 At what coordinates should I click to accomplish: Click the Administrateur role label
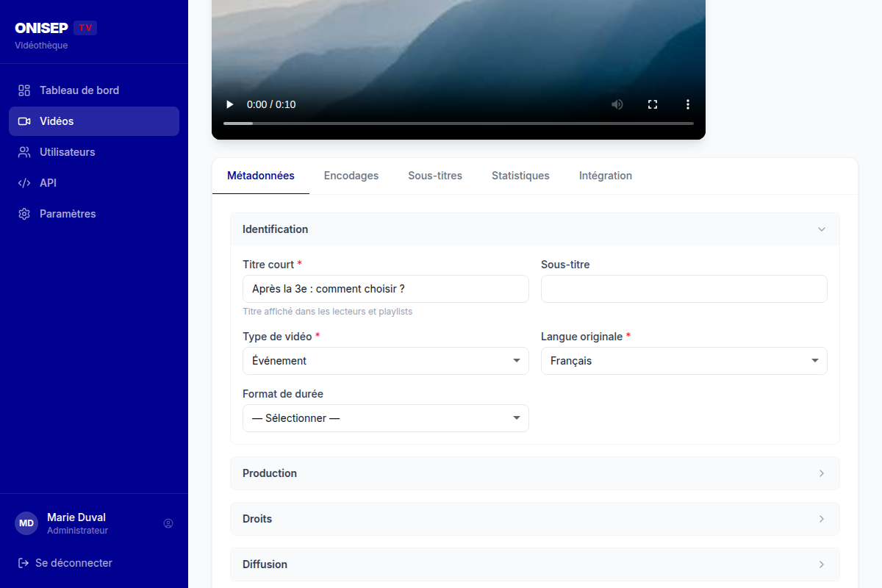pos(77,531)
